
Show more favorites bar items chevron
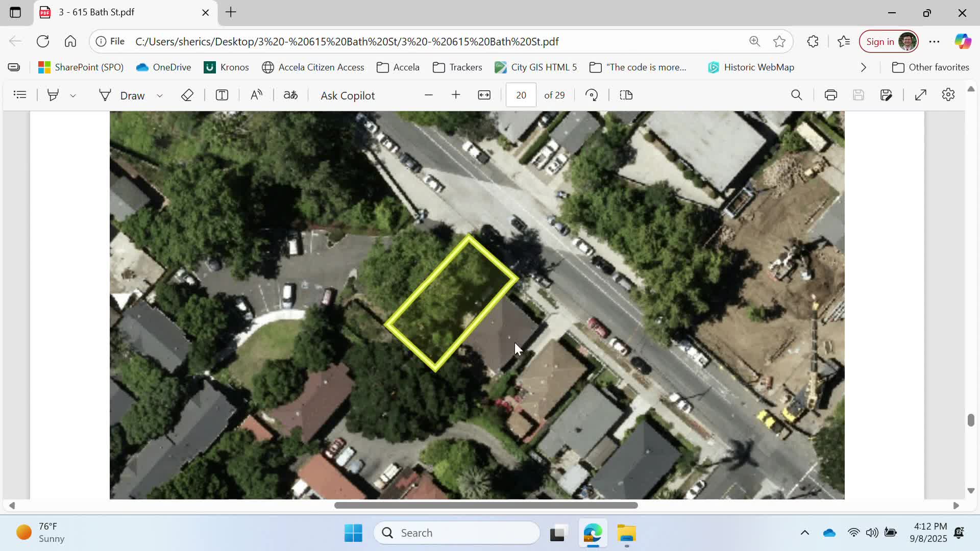[x=863, y=67]
